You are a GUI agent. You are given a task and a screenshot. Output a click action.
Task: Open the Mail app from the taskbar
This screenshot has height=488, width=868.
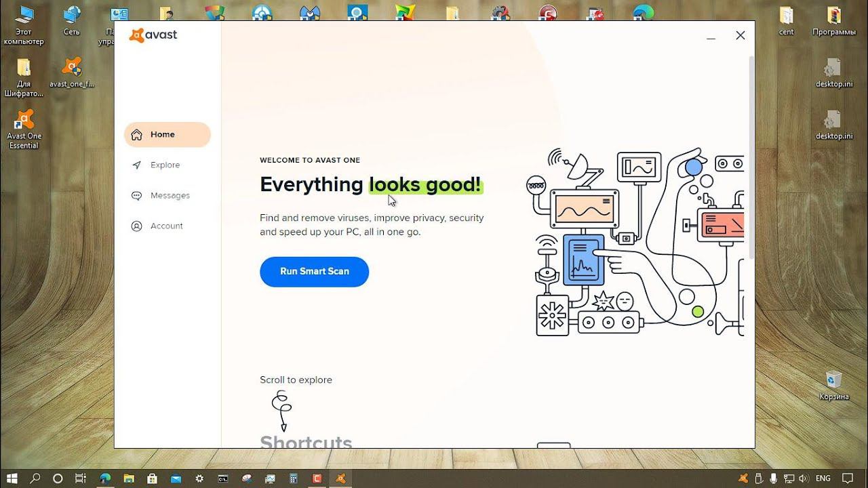[x=176, y=479]
